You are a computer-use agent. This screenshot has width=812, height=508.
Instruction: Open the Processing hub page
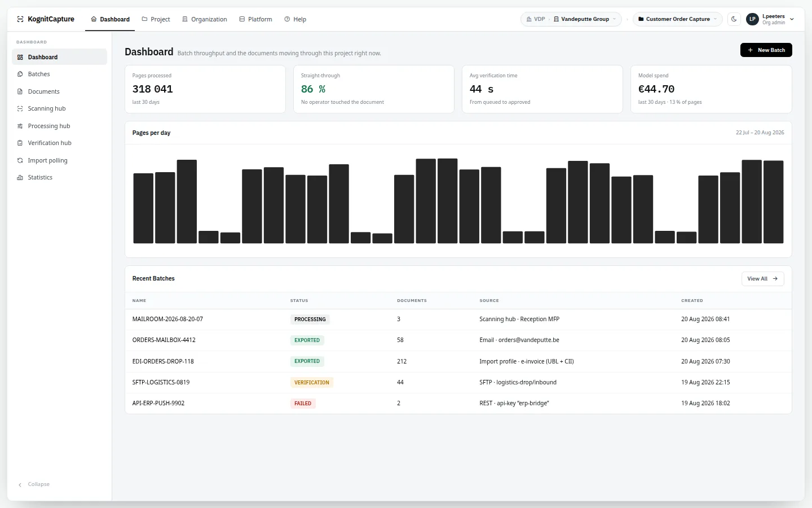click(59, 126)
